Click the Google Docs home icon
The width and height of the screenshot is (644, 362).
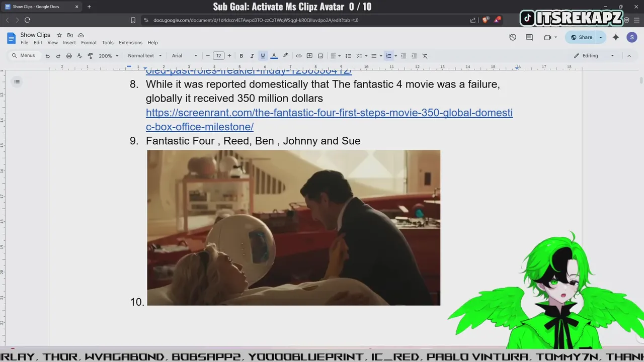(x=11, y=38)
